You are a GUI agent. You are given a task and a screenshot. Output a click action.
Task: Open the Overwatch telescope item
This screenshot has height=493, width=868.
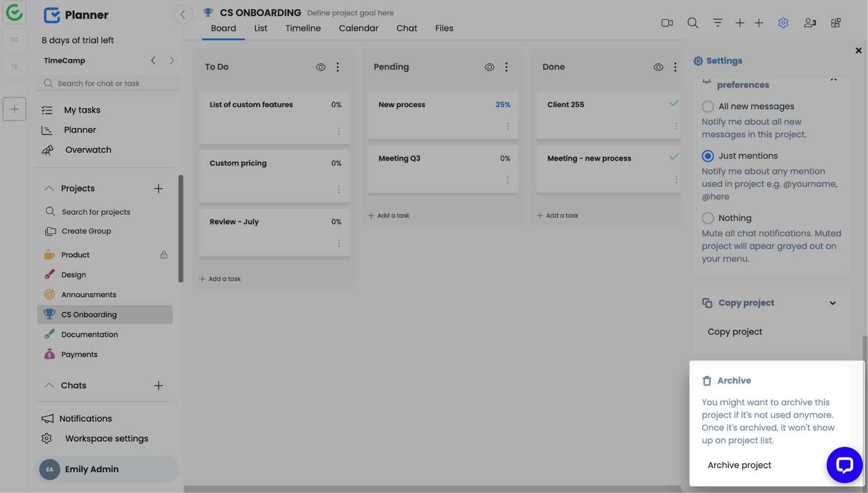pyautogui.click(x=88, y=150)
